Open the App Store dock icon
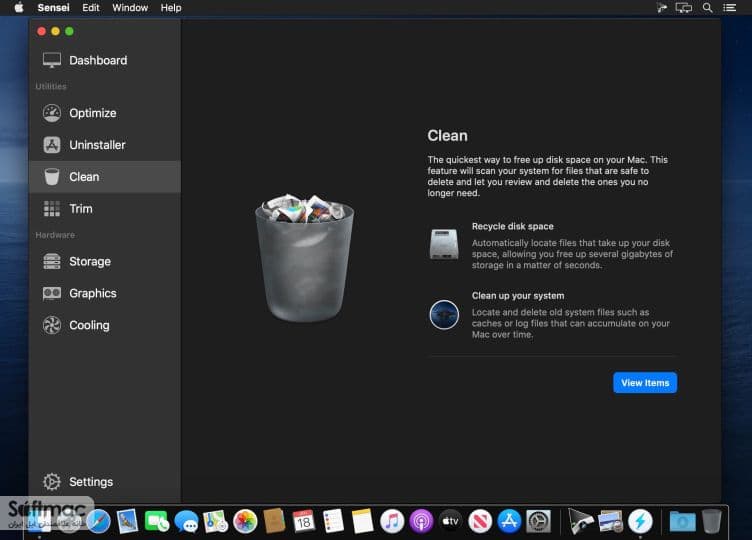752x540 pixels. click(509, 521)
